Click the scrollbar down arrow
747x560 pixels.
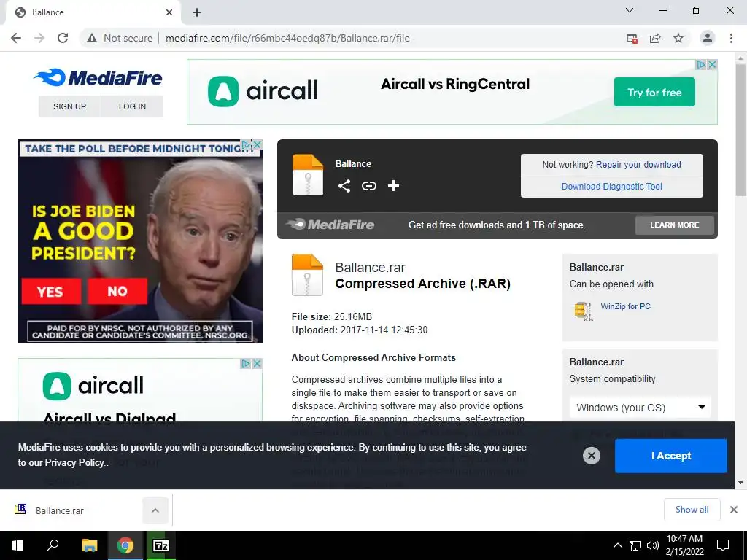tap(740, 483)
